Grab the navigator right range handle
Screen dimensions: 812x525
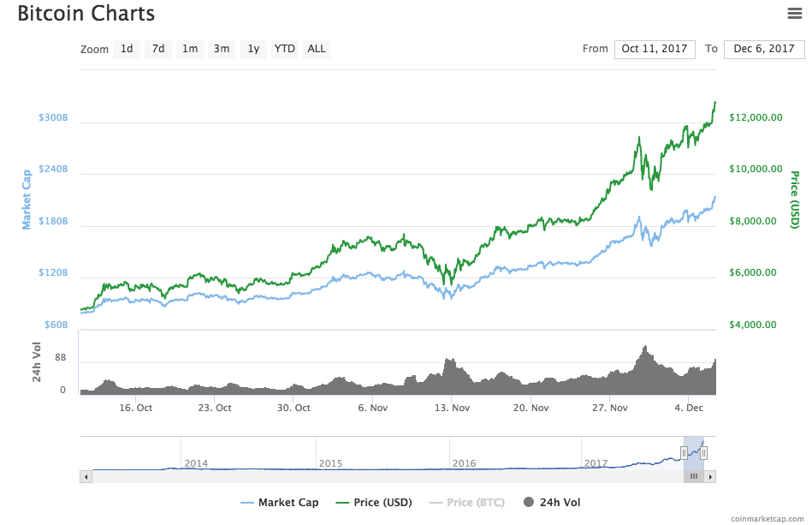click(x=704, y=453)
